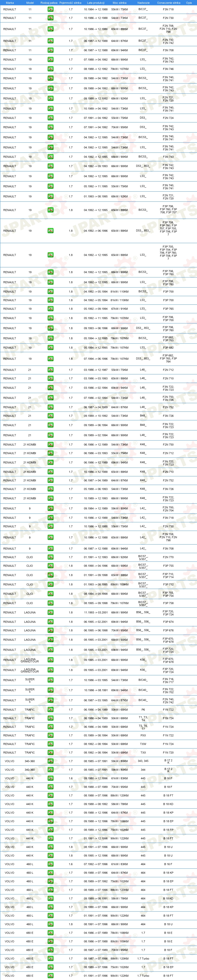Click fuel icon in Volvo 440 K B 18 FP row
Image resolution: width=197 pixels, height=980 pixels.
pyautogui.click(x=50, y=830)
